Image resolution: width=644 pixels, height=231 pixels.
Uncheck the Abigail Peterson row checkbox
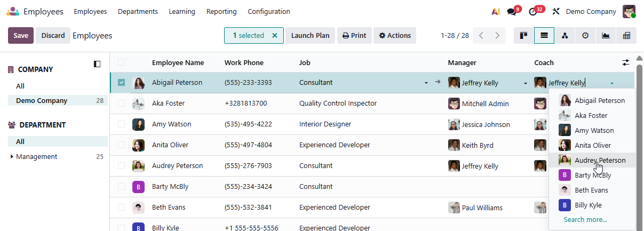[x=122, y=83]
